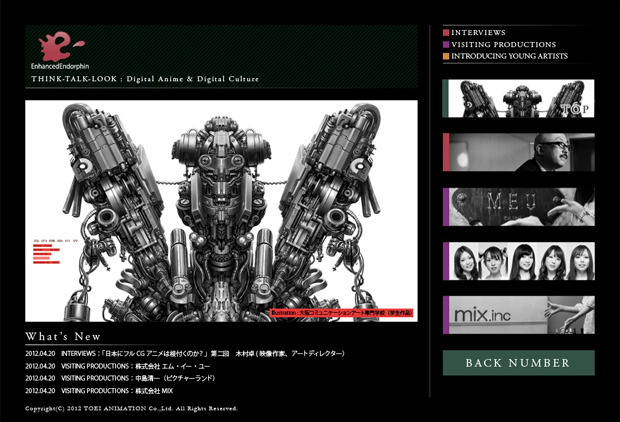620x422 pixels.
Task: Open the banner showing five girls
Action: pyautogui.click(x=519, y=261)
